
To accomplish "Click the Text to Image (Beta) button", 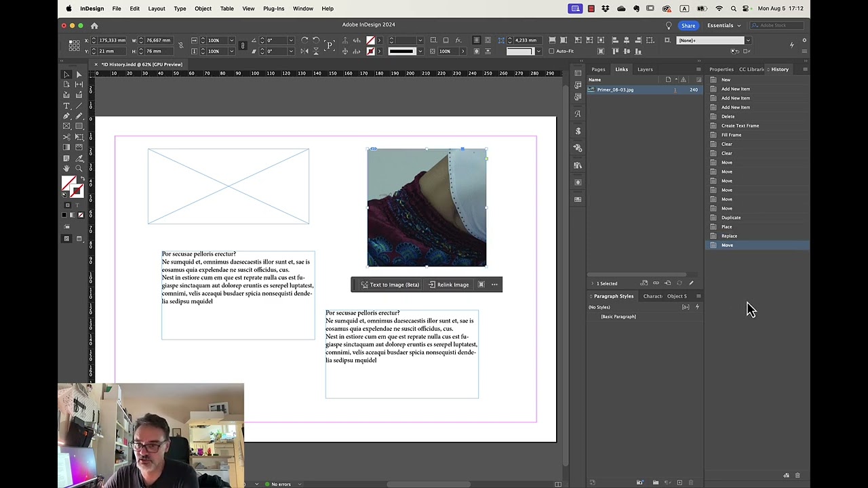I will tap(390, 285).
